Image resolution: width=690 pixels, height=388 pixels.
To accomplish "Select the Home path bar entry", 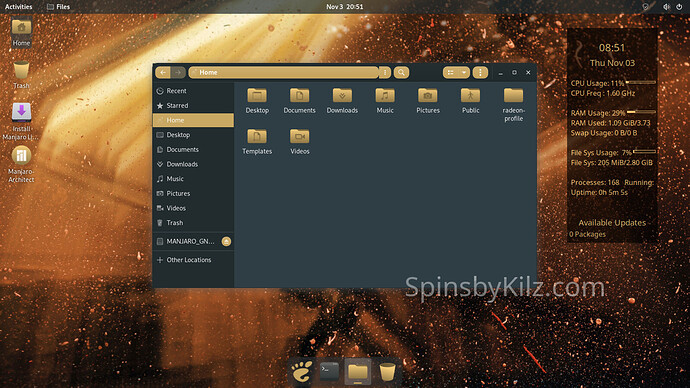I will tap(283, 72).
